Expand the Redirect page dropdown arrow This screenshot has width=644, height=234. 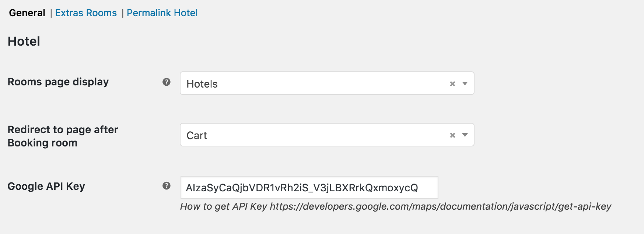465,135
